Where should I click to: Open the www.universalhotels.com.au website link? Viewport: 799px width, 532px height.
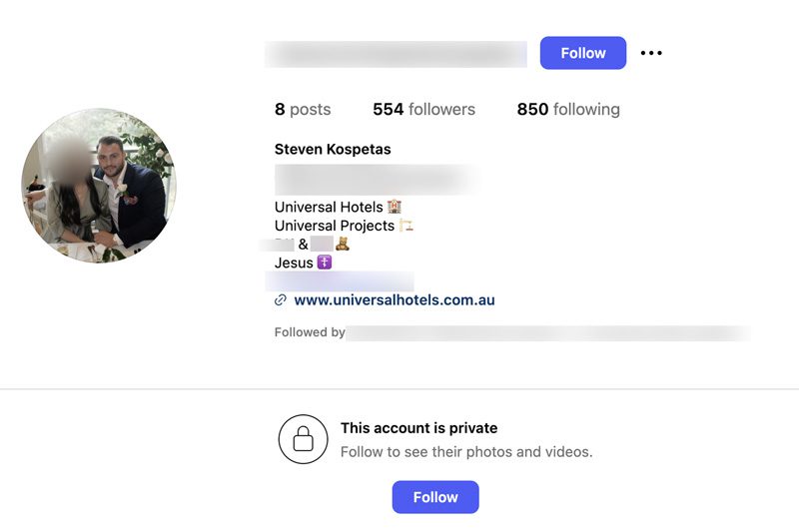[x=395, y=300]
